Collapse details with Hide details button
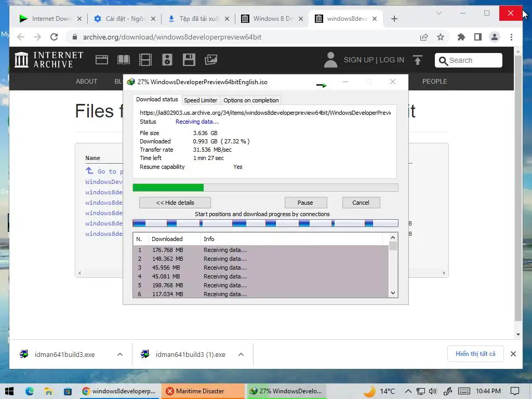Screen dimensions: 532x399 click(x=175, y=203)
